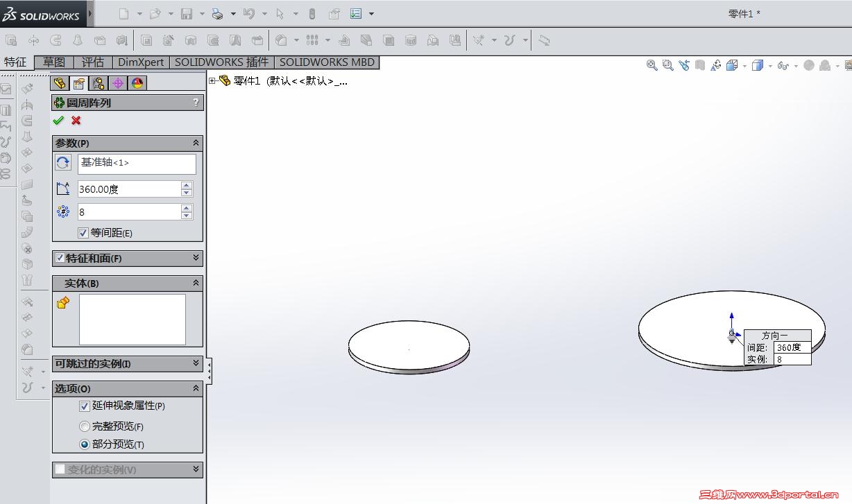Open help for 圆周阵列 panel
Viewport: 852px width, 504px height.
point(196,103)
